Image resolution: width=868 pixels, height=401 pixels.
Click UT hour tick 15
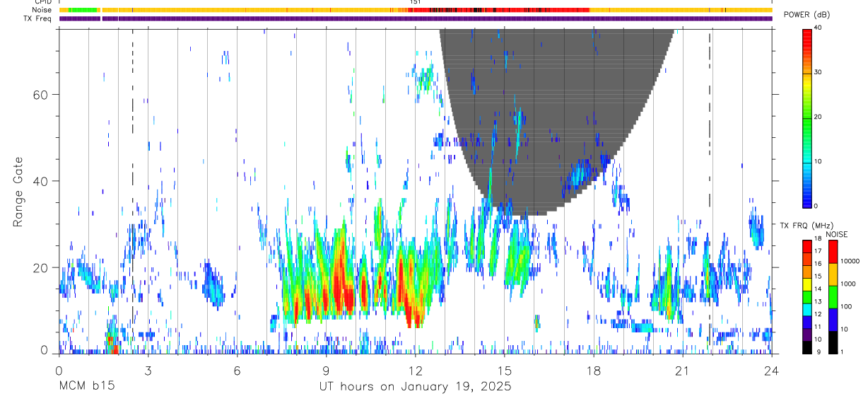point(505,370)
